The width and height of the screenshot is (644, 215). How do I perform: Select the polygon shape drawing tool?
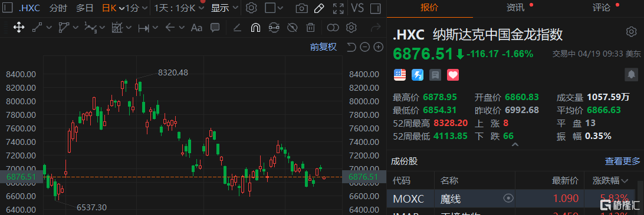click(64, 28)
